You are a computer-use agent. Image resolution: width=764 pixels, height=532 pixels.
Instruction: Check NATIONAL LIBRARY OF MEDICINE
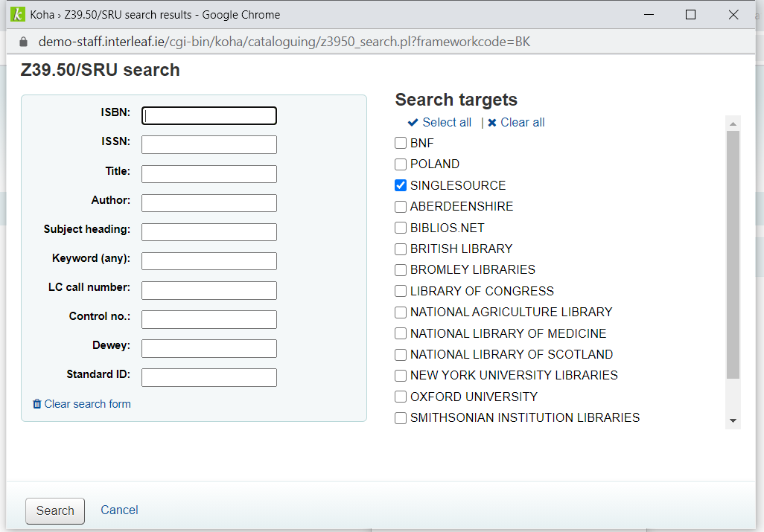[401, 333]
